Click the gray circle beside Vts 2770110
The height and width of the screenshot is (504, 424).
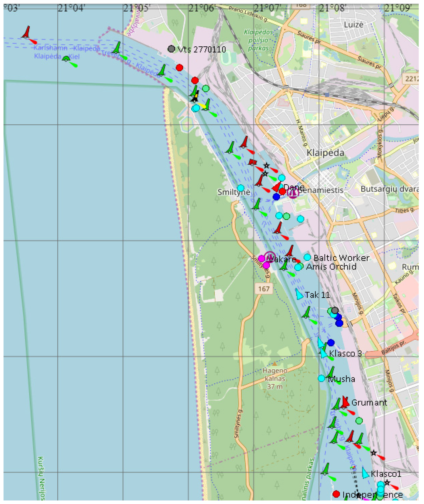(171, 49)
